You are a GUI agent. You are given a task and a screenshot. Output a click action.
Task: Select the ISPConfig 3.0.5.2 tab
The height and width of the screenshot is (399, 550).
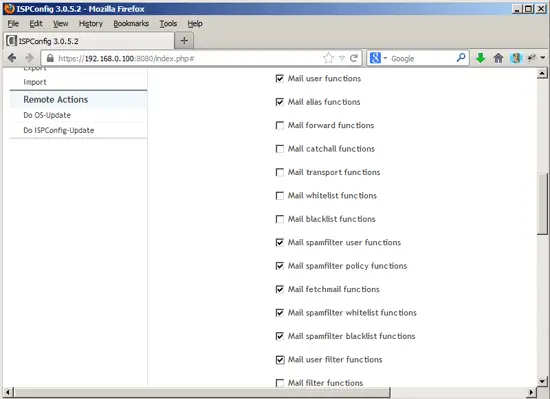coord(89,41)
